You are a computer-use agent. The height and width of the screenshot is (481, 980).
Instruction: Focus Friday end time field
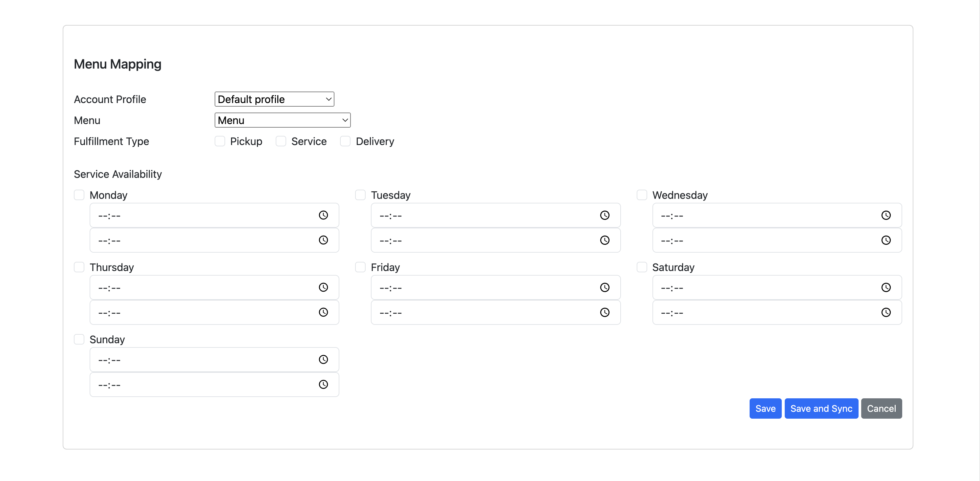tap(496, 312)
